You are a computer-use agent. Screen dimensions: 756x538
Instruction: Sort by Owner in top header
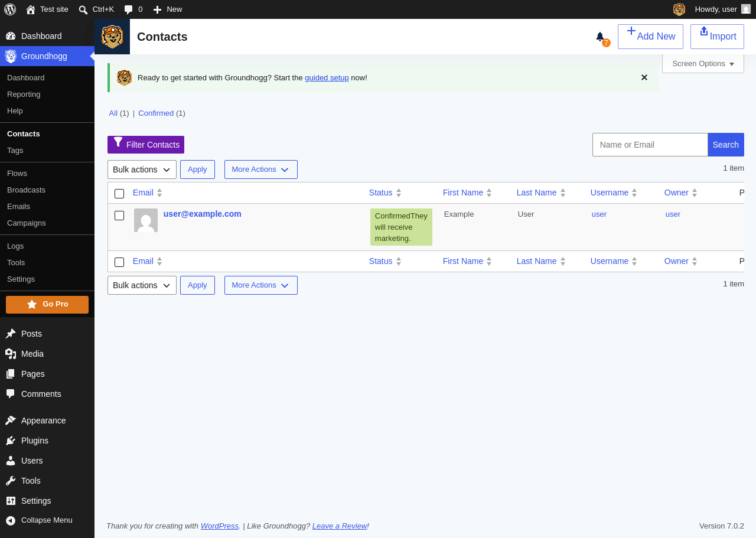pyautogui.click(x=681, y=193)
